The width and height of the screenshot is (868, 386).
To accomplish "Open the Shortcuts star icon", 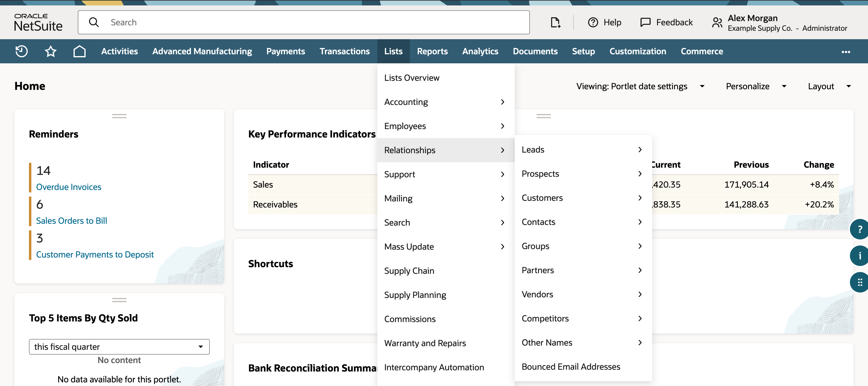I will [51, 51].
